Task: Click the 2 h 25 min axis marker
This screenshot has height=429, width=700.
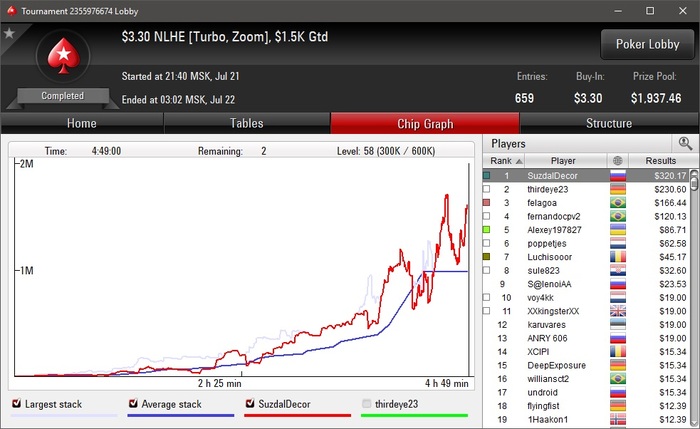Action: (x=220, y=383)
